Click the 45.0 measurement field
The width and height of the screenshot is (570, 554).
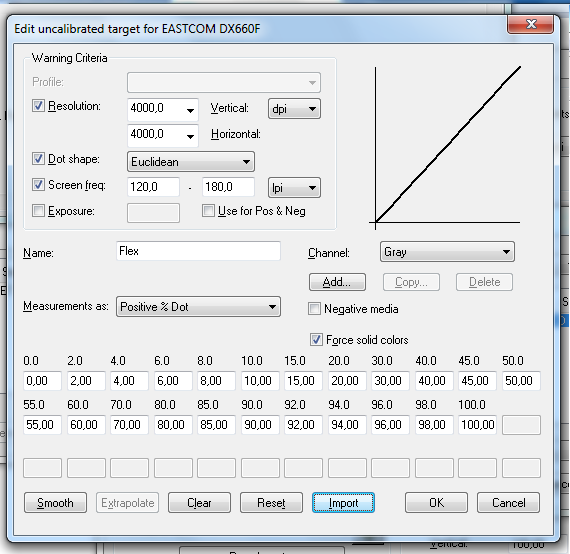point(477,381)
